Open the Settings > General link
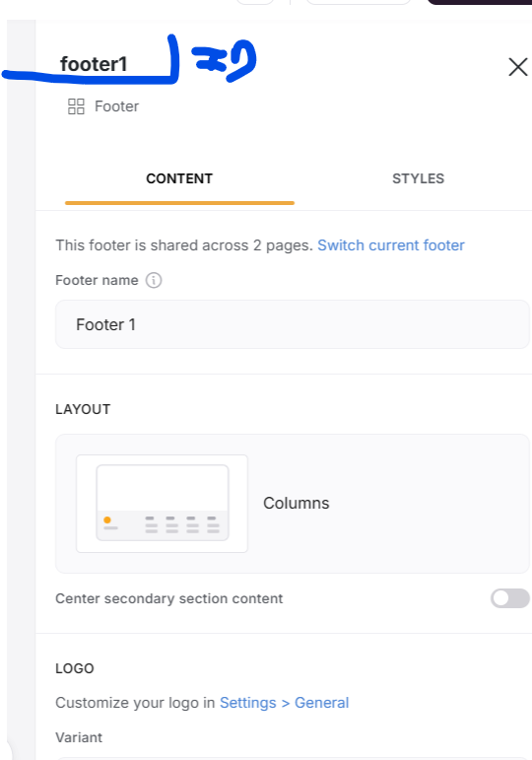This screenshot has height=760, width=532. click(x=285, y=703)
